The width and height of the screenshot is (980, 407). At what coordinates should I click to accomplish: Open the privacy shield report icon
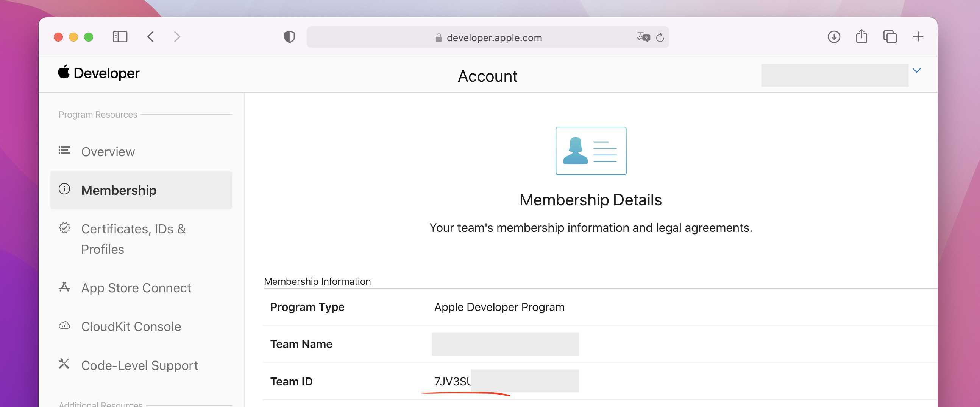[290, 37]
